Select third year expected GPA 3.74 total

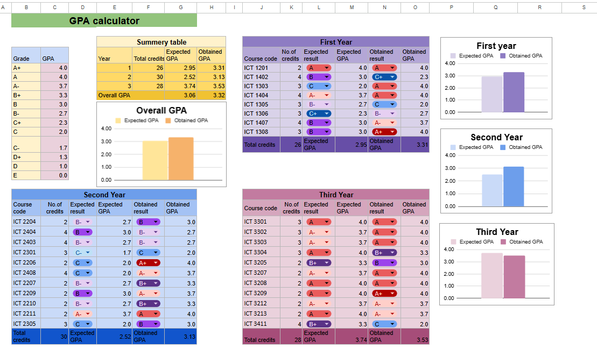point(352,337)
